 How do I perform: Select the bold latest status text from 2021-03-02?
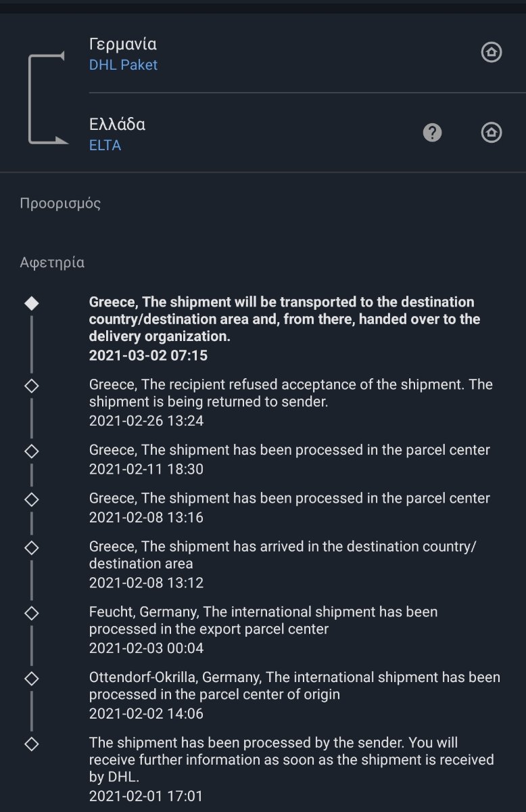(285, 319)
